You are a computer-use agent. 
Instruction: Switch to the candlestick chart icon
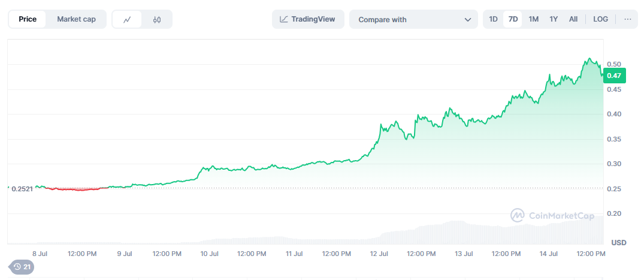(x=157, y=19)
